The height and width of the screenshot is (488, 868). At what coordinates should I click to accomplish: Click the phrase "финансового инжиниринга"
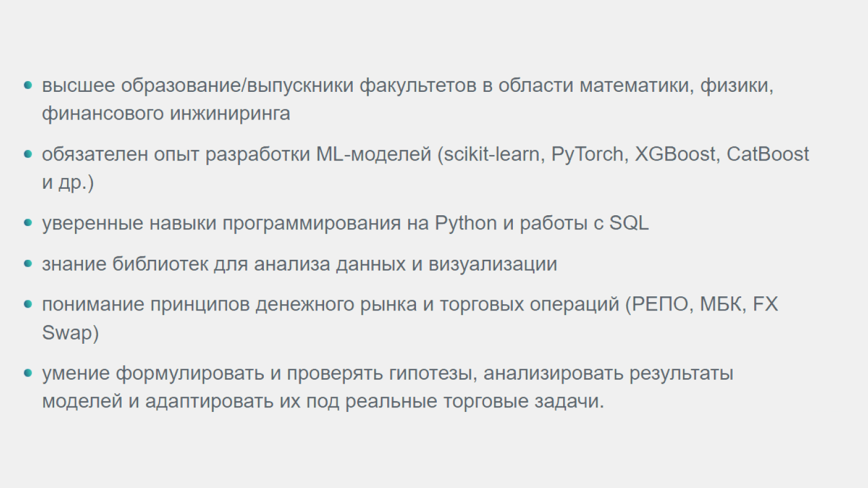166,113
